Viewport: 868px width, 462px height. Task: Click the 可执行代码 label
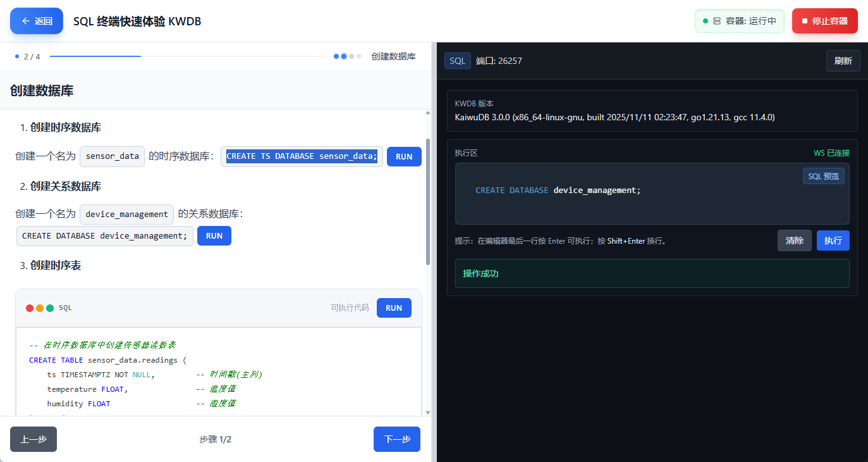tap(350, 308)
